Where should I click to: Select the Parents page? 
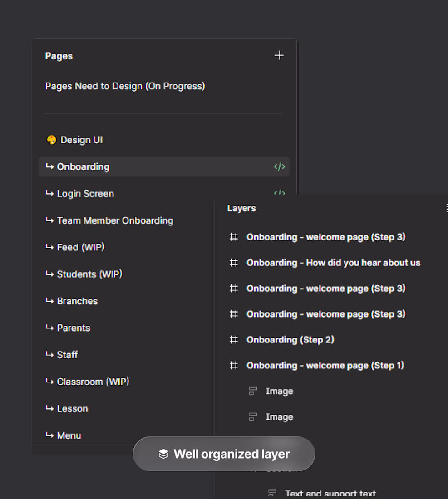(x=74, y=328)
